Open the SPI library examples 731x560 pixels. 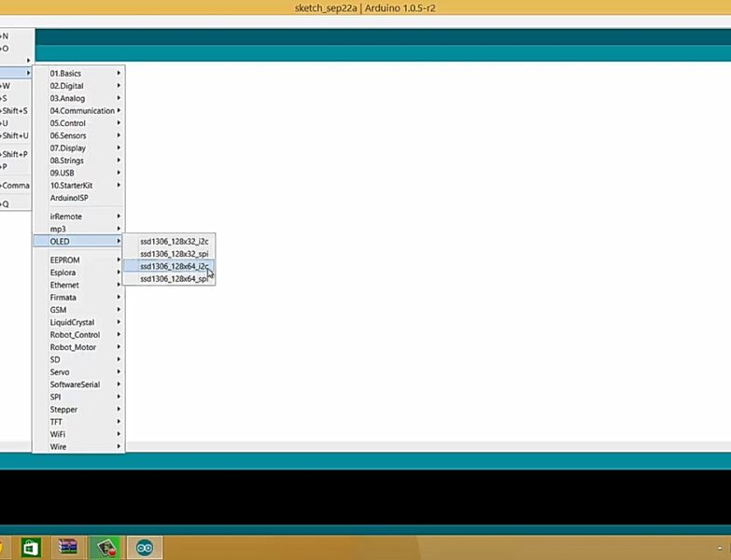pos(78,397)
